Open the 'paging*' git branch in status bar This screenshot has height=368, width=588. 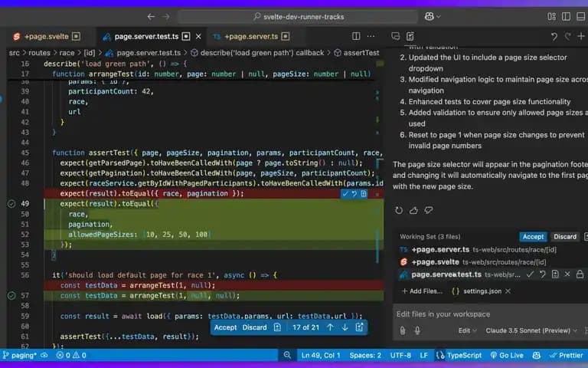click(x=20, y=355)
